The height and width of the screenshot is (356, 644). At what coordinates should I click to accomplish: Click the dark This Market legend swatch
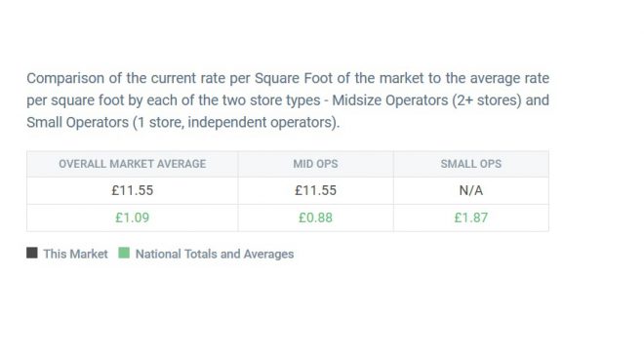[x=32, y=253]
